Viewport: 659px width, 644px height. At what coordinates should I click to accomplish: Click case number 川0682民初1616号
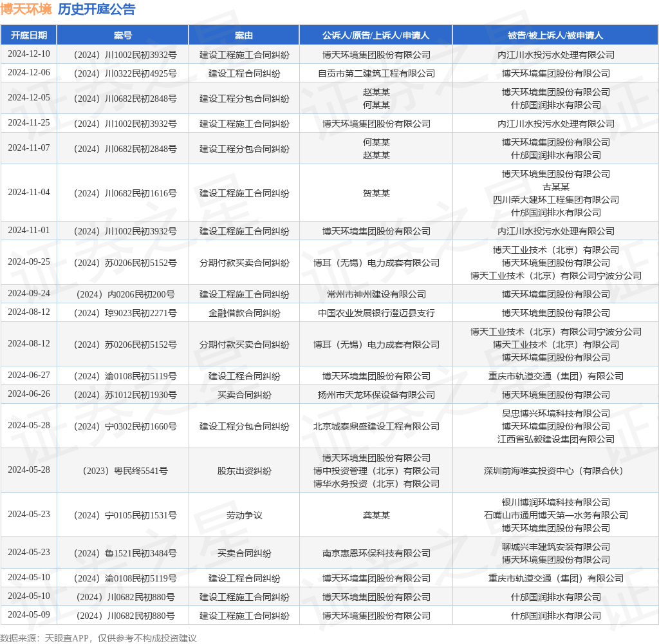(x=125, y=193)
